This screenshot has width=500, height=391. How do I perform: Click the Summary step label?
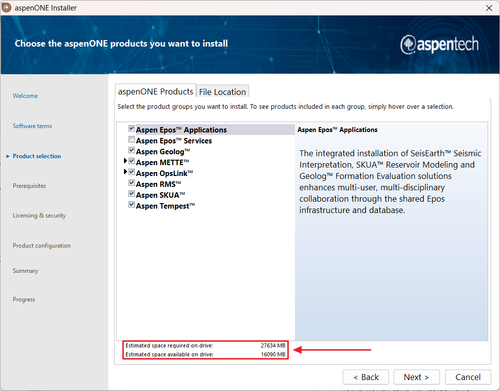[25, 271]
